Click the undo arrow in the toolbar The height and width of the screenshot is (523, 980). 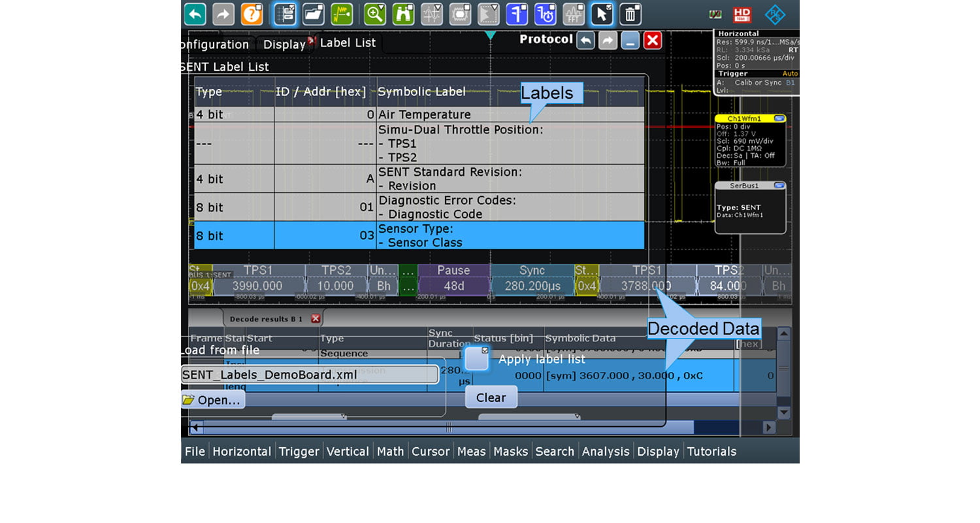pos(195,14)
